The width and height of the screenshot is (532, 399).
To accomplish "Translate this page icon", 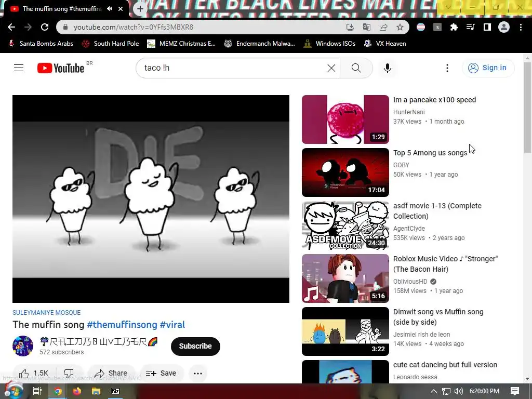I will coord(366,27).
